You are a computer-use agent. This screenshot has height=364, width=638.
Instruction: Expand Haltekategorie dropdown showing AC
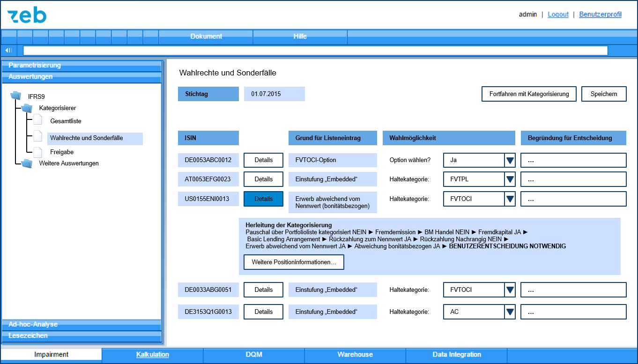510,312
